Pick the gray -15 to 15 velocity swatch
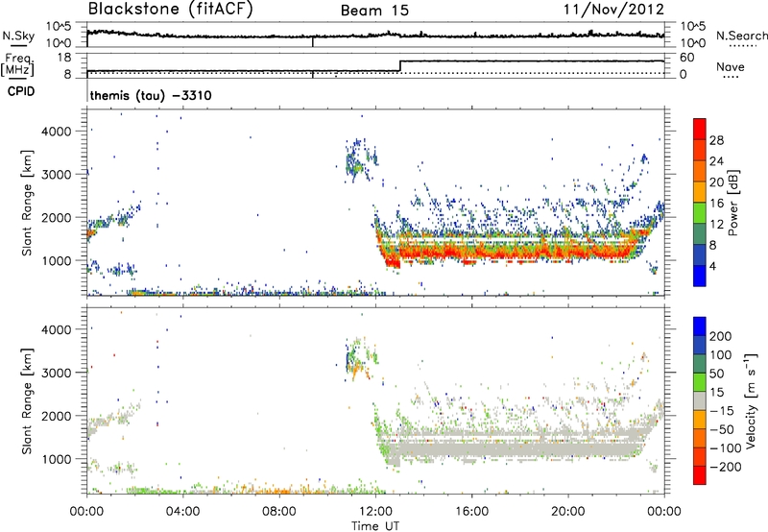The image size is (768, 532). coord(700,400)
